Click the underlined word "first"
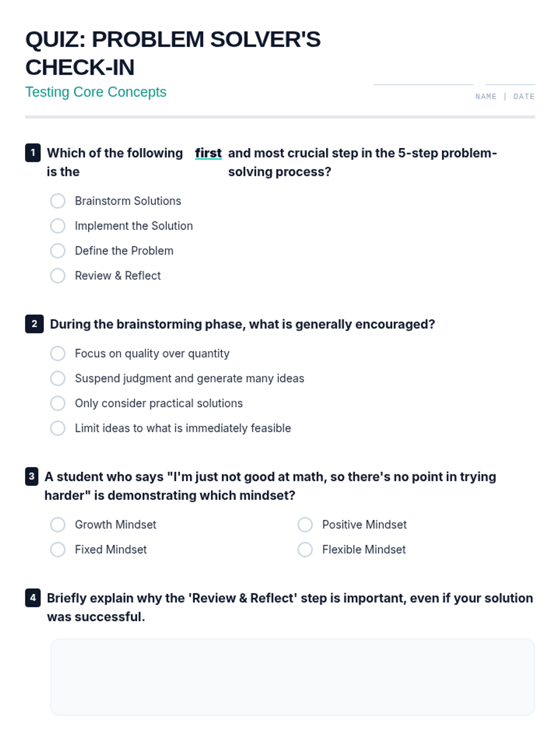The width and height of the screenshot is (560, 747). (208, 153)
